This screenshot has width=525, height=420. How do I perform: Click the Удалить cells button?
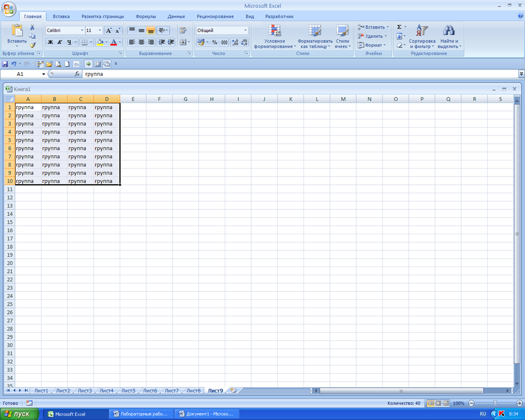coord(372,36)
